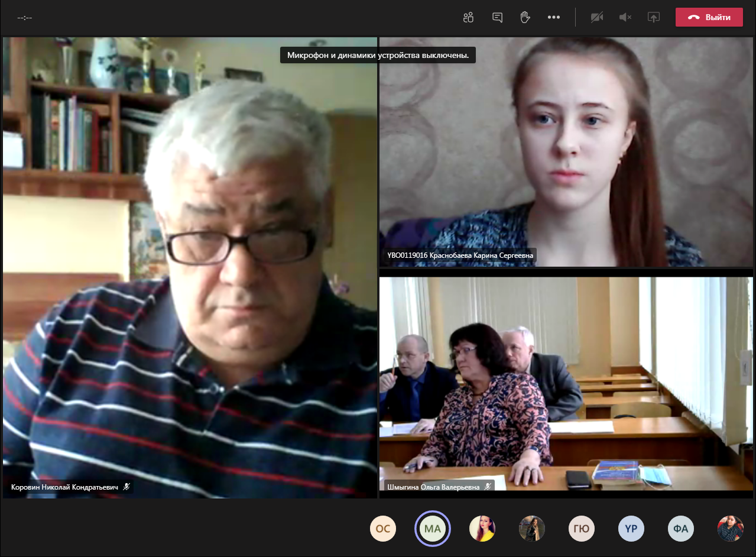
Task: Select the highlighted МА participant avatar
Action: (433, 529)
